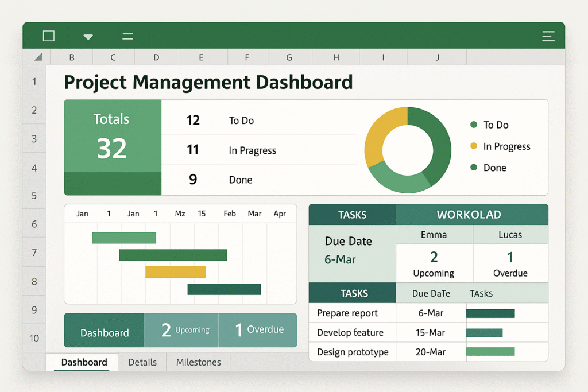This screenshot has height=392, width=588.
Task: Select the formula icon in the toolbar
Action: click(x=127, y=35)
